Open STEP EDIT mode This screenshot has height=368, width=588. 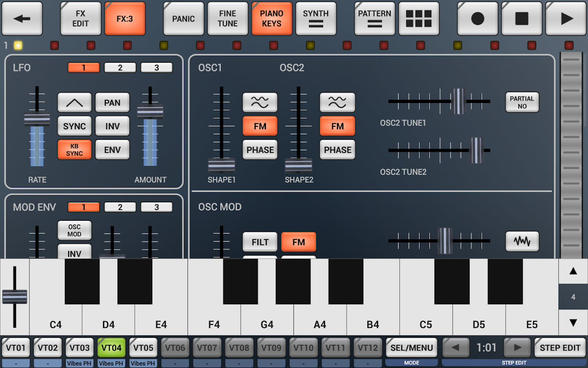pos(560,348)
